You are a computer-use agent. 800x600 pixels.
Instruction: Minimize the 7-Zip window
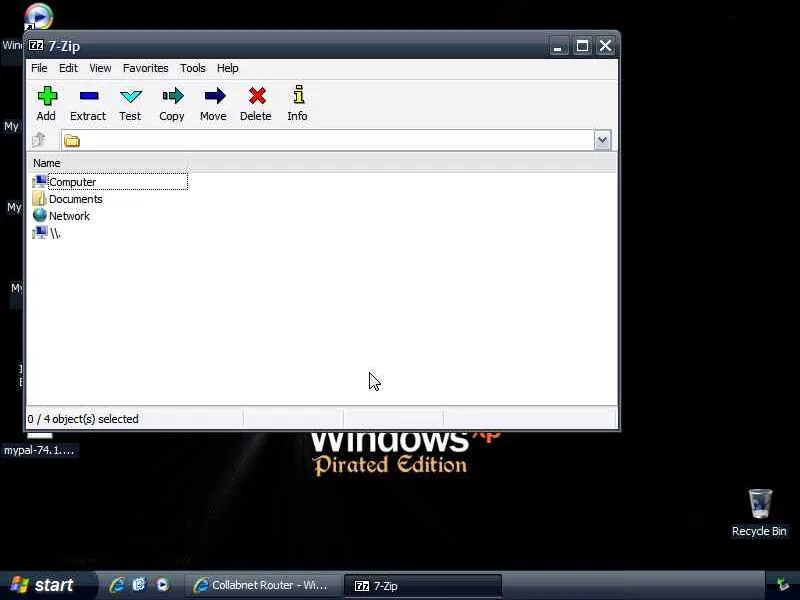(558, 46)
